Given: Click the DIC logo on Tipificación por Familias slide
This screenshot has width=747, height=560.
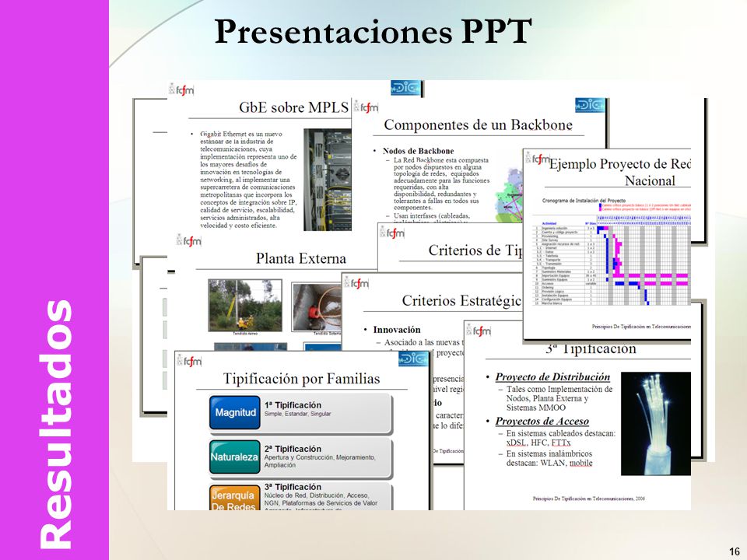Looking at the screenshot, I should (413, 359).
